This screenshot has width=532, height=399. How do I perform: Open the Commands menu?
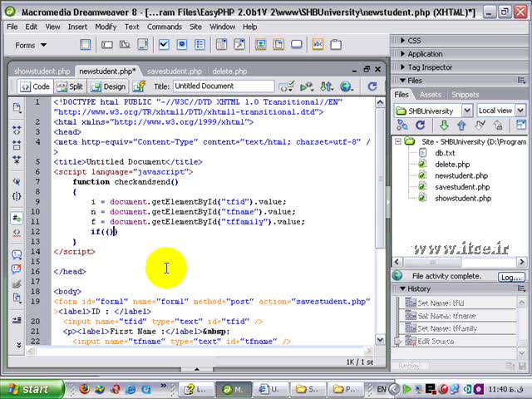(164, 27)
